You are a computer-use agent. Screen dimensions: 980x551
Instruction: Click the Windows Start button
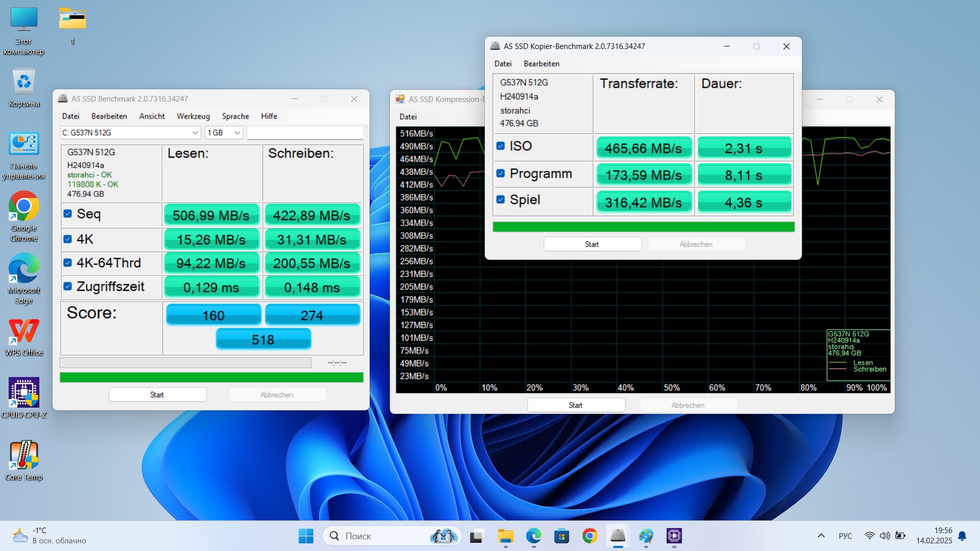click(x=306, y=536)
